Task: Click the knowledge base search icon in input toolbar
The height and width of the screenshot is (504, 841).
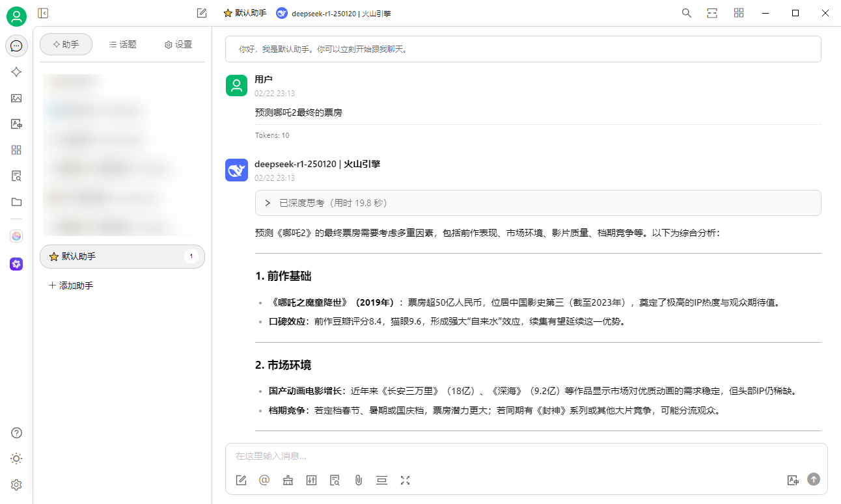Action: 335,480
